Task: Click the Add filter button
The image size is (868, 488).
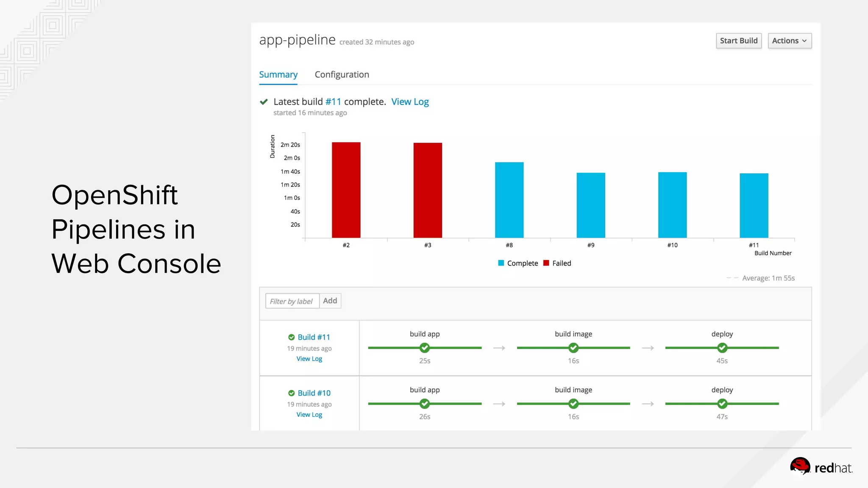Action: point(330,301)
